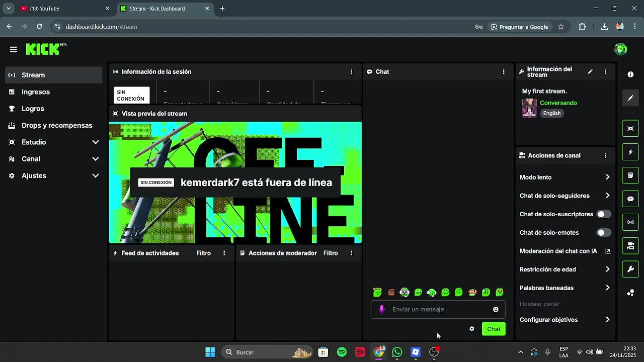Open Chrome tab search dropdown arrow

pyautogui.click(x=9, y=9)
